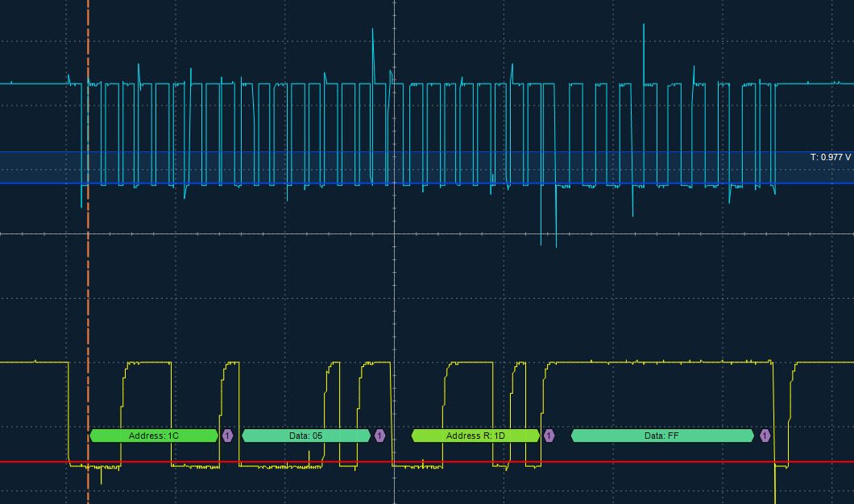Select the 'Address R: 1D' decoded packet
Image resolution: width=854 pixels, height=504 pixels.
(x=475, y=436)
